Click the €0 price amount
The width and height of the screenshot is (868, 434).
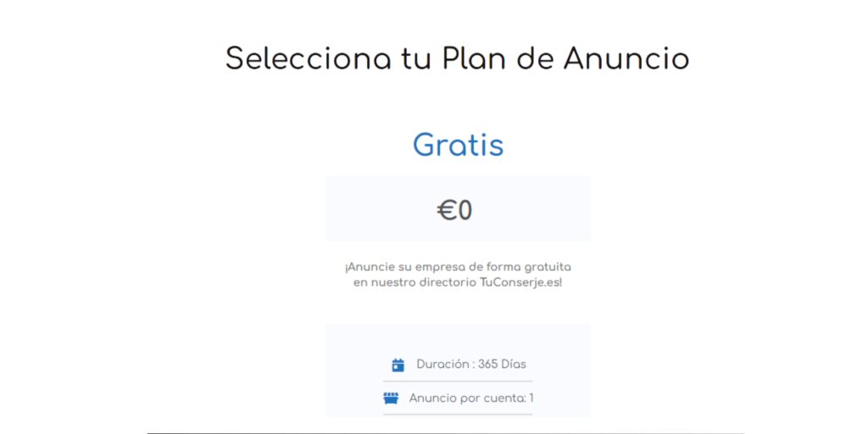[x=454, y=211]
